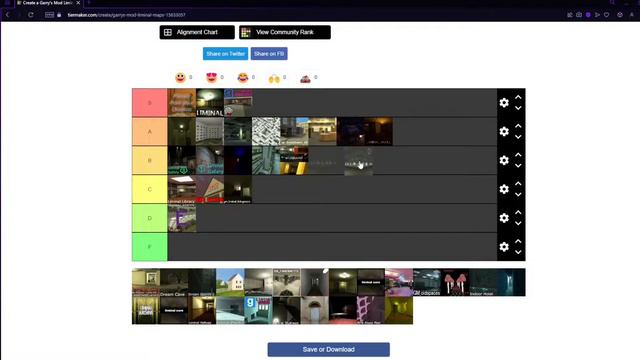This screenshot has width=640, height=360.
Task: Open settings gear for A tier row
Action: (x=504, y=131)
